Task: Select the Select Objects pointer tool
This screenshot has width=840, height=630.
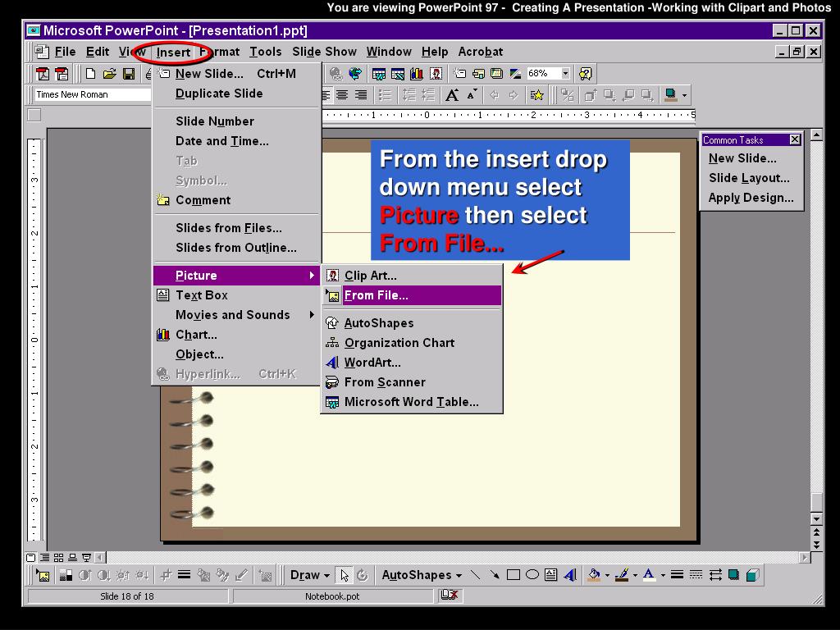Action: pos(344,575)
